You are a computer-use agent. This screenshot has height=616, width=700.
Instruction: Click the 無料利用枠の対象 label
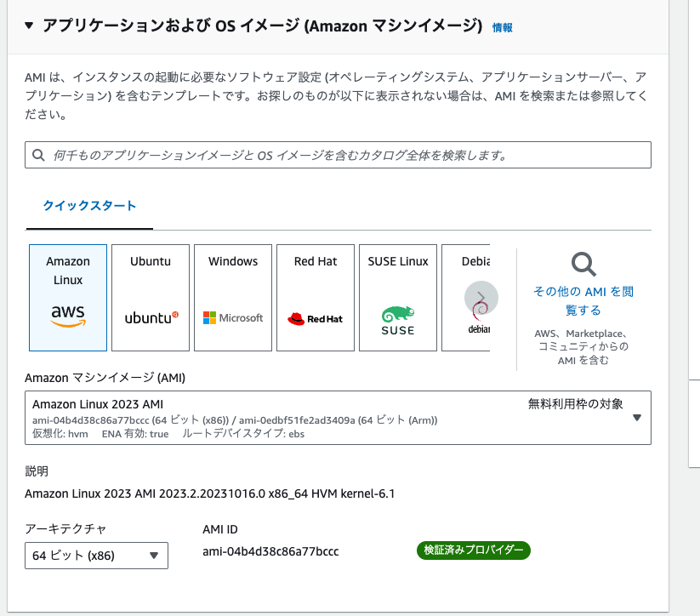click(576, 404)
